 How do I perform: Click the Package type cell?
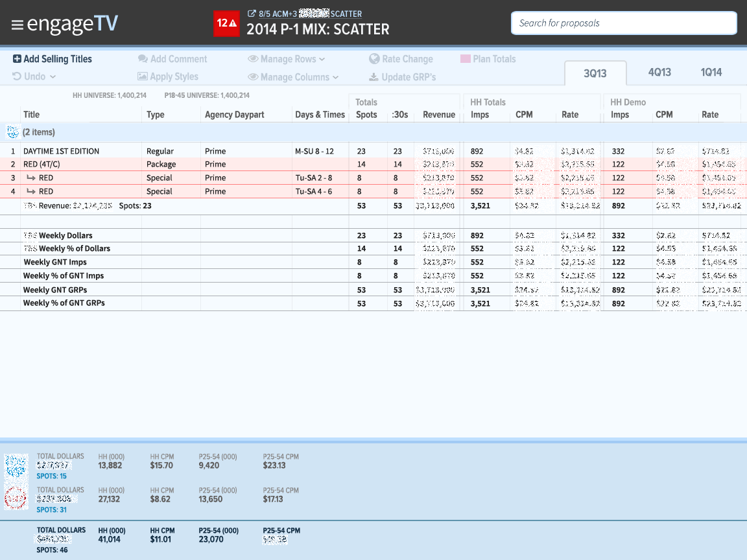(x=161, y=164)
